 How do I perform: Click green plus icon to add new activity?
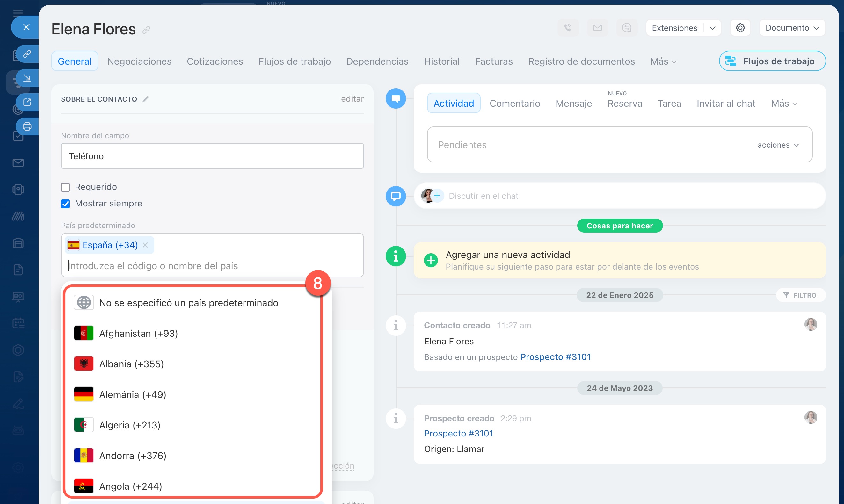(x=431, y=261)
